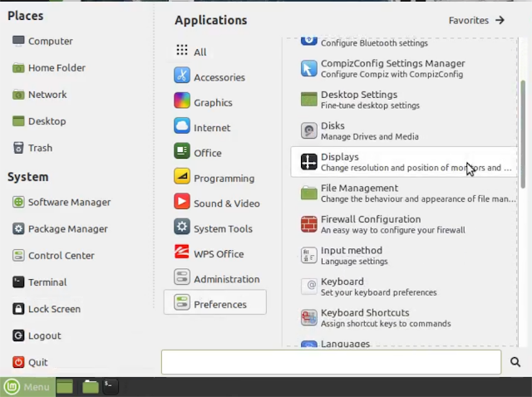Screen dimensions: 532x397
Task: Open Firewall Configuration brick icon
Action: coord(308,224)
